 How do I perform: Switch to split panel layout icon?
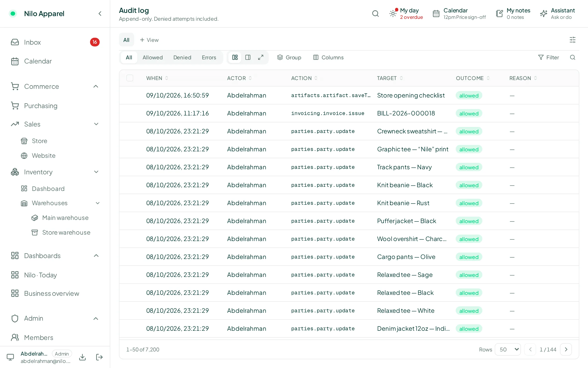248,57
